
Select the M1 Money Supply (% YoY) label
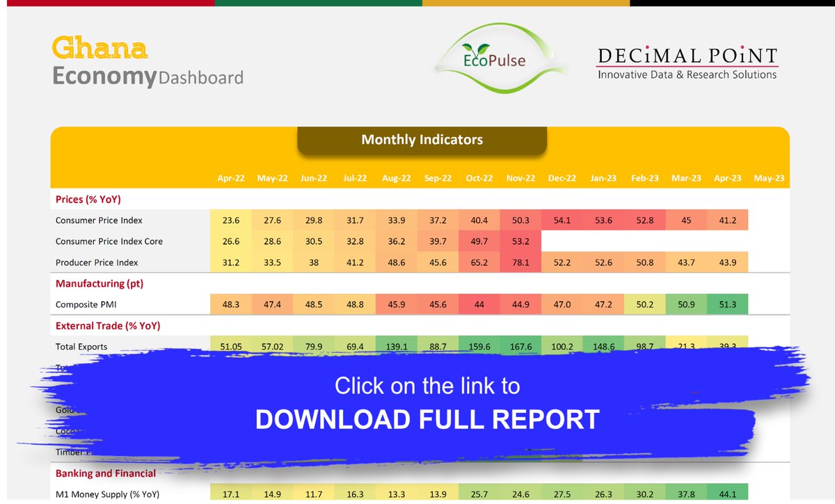pyautogui.click(x=107, y=494)
